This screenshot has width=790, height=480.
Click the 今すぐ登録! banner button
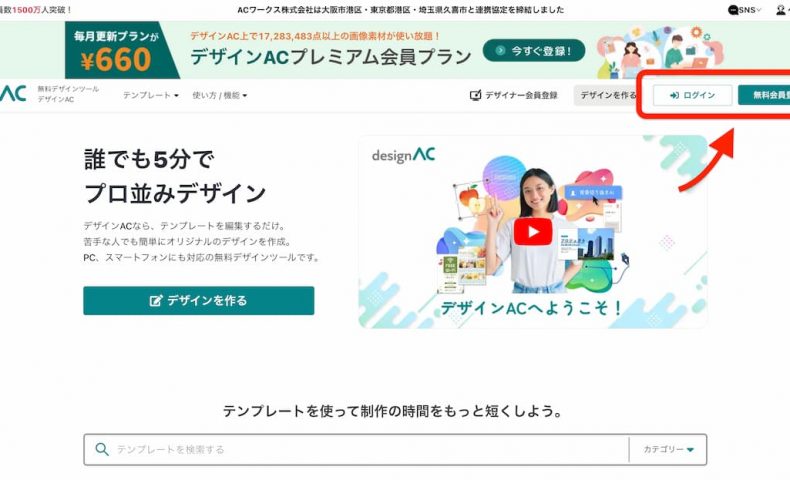pos(534,50)
